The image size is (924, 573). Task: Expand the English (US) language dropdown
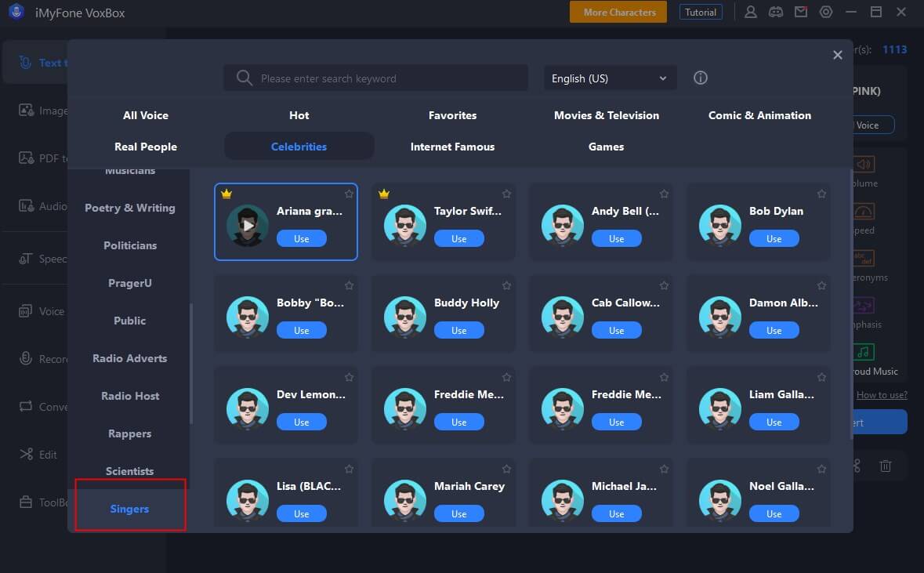click(x=610, y=78)
